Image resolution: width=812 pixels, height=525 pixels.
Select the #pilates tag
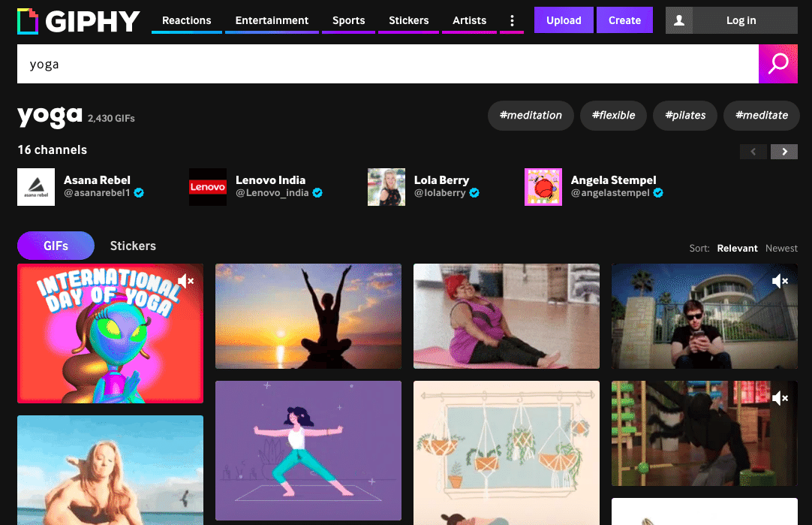pyautogui.click(x=685, y=115)
